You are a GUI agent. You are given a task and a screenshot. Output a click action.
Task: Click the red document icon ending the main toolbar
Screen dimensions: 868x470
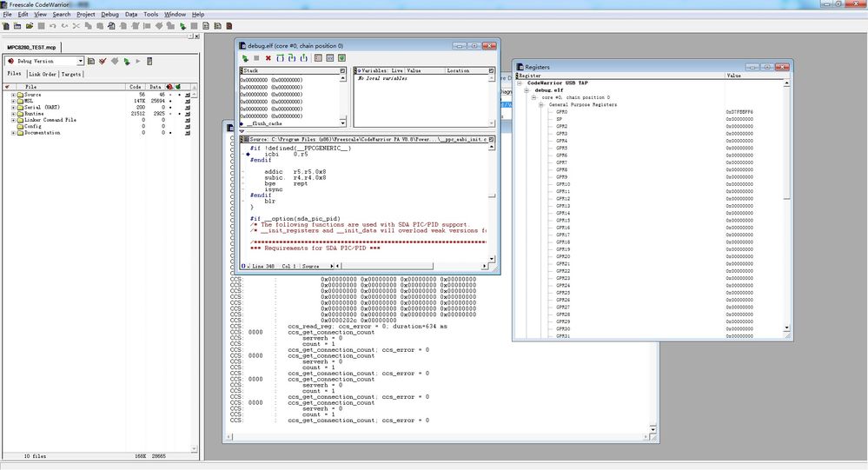(229, 26)
